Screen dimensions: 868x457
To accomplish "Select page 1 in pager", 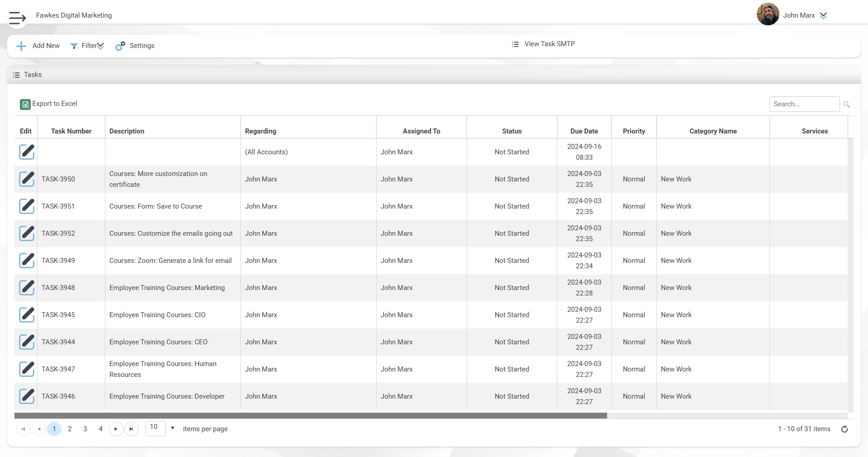I will 54,429.
